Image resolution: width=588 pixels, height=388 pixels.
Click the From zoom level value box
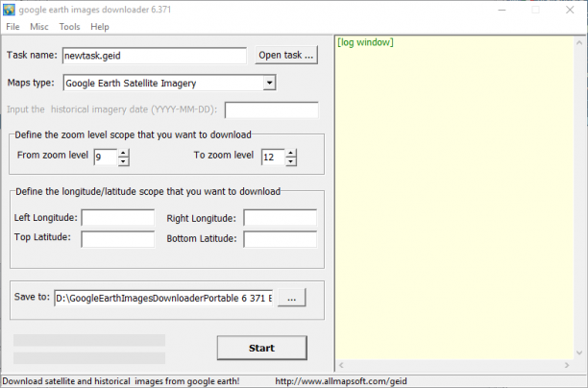click(106, 157)
